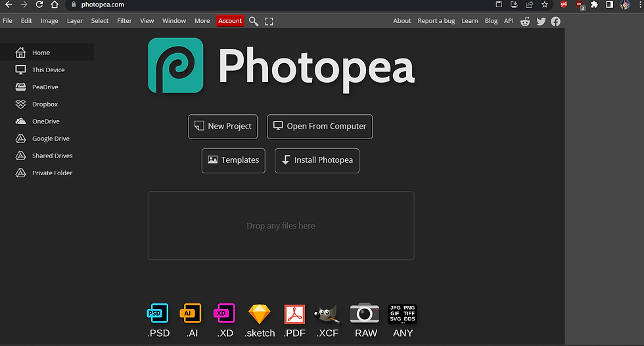Image resolution: width=644 pixels, height=346 pixels.
Task: Click the Drop any files here area
Action: (281, 226)
